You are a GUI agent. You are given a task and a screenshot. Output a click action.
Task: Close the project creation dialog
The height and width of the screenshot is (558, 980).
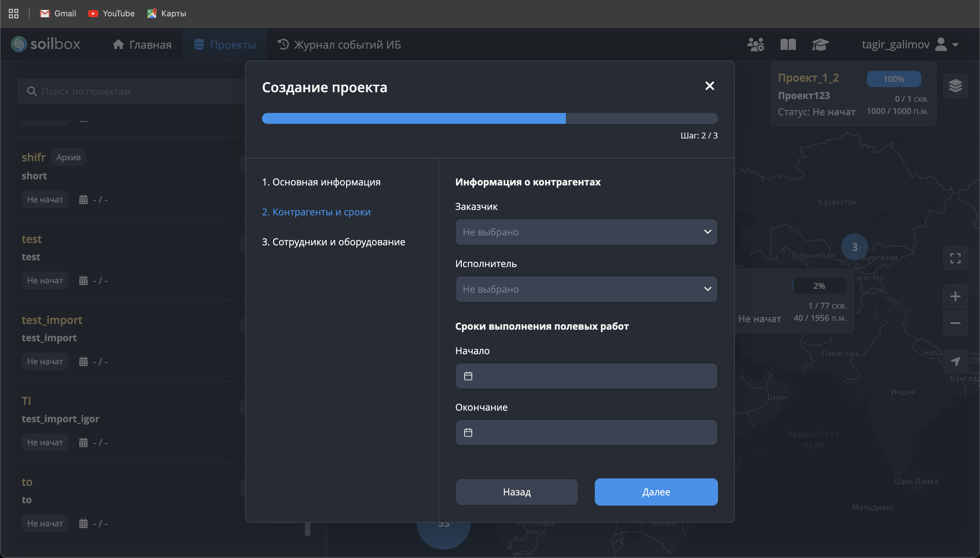pyautogui.click(x=709, y=86)
